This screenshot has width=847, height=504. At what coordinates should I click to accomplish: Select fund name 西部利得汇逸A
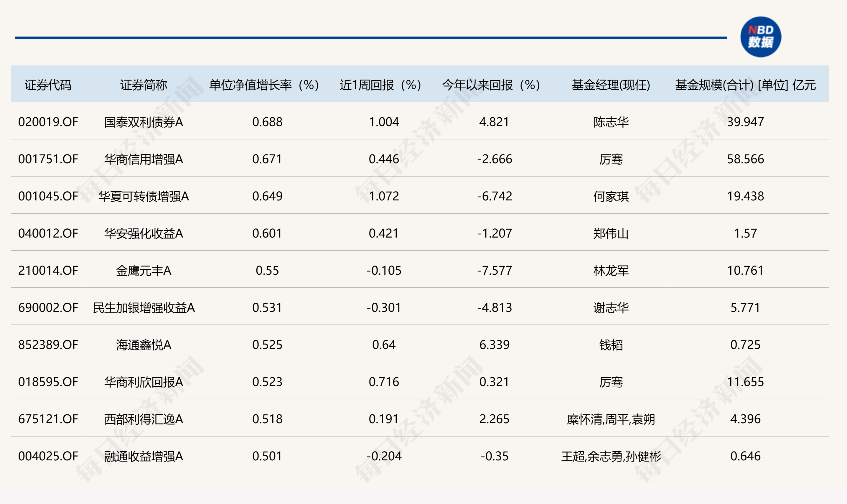coord(144,419)
